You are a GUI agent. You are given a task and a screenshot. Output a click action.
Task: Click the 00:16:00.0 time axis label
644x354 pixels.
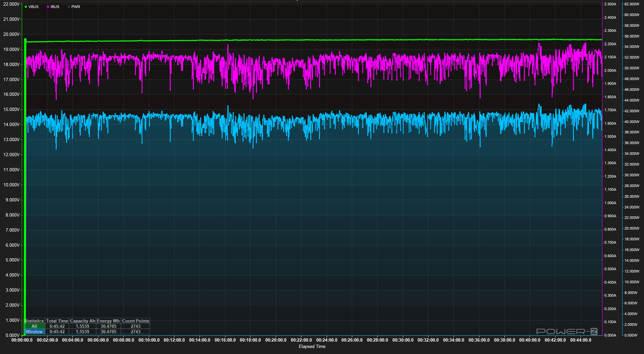pyautogui.click(x=225, y=340)
